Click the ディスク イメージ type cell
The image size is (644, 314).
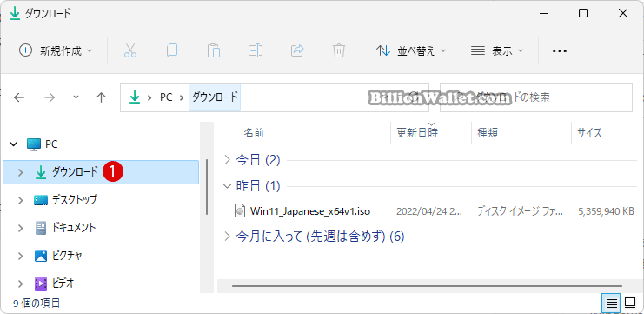point(520,211)
